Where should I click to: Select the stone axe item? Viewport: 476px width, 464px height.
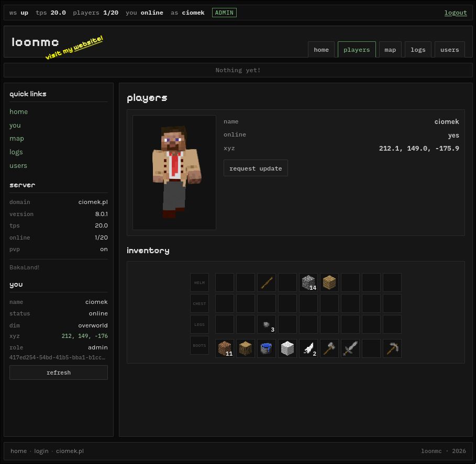click(329, 348)
